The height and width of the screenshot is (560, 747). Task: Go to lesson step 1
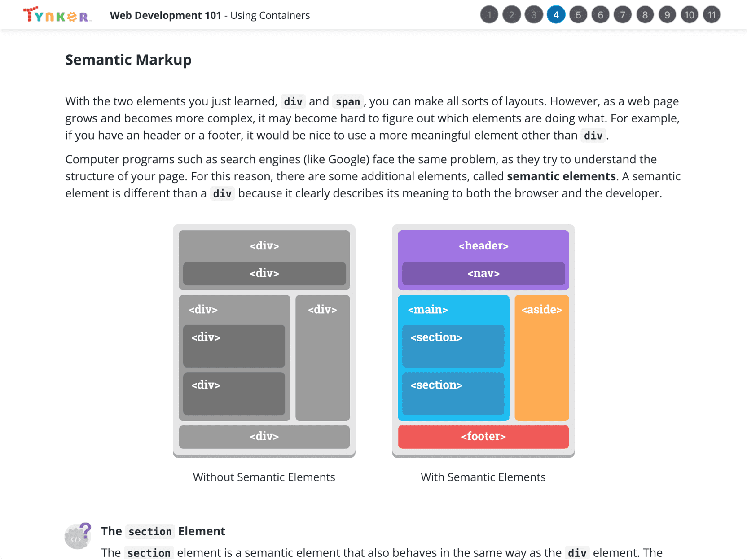tap(489, 15)
